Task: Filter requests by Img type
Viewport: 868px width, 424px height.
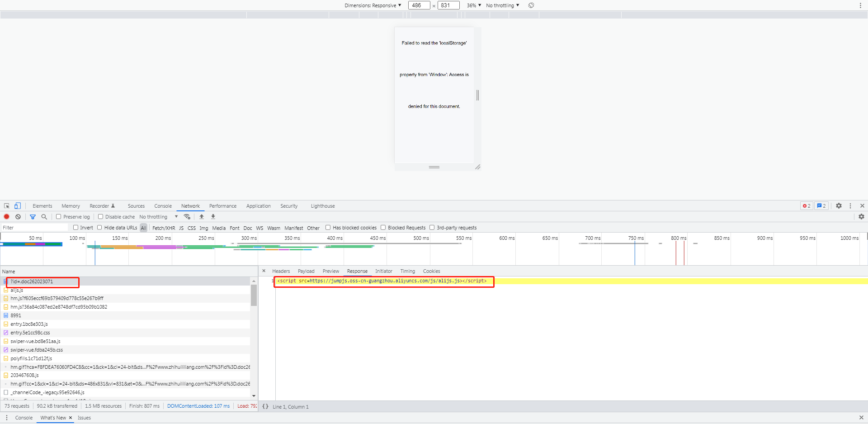Action: [204, 228]
